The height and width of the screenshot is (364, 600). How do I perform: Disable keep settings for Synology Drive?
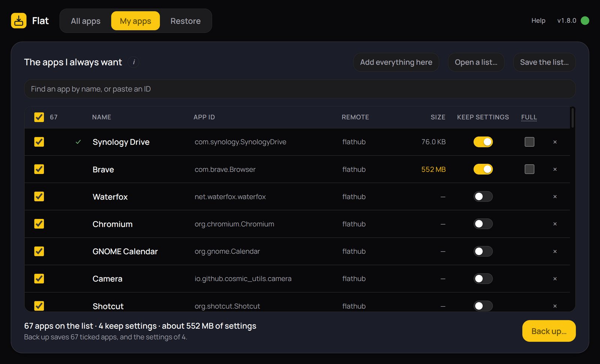(483, 142)
